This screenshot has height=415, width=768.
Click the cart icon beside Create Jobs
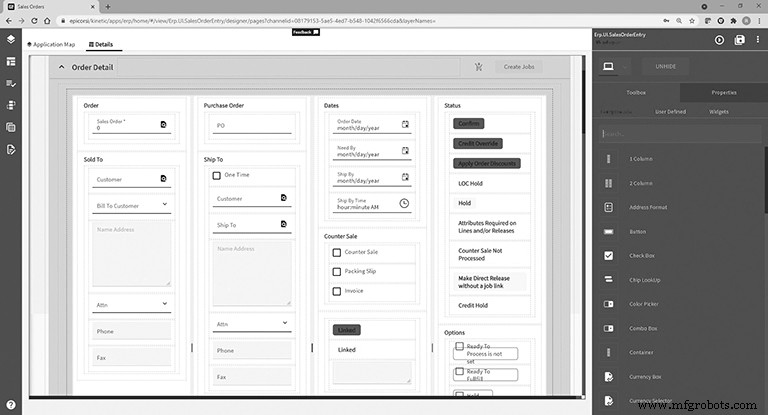(479, 67)
